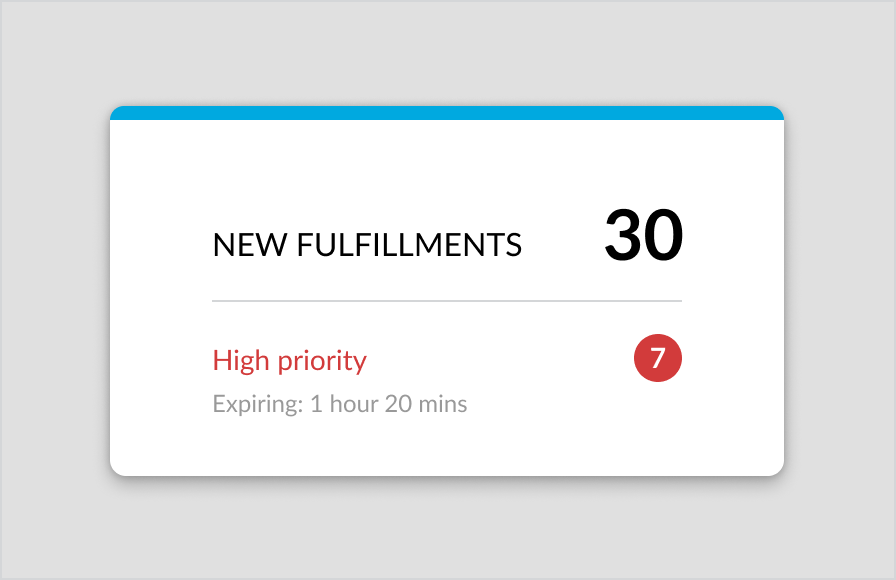The image size is (896, 580).
Task: Select the large count number 30
Action: (x=643, y=237)
